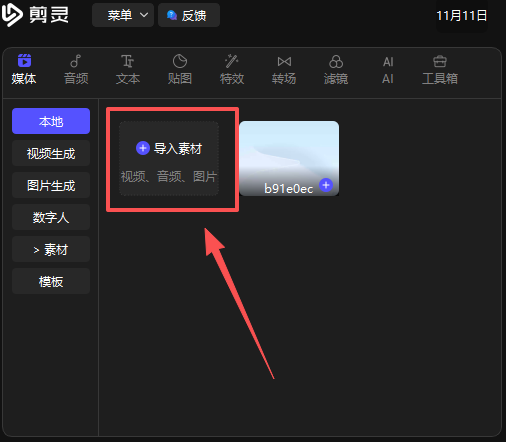Select the 本地 local category
This screenshot has width=506, height=442.
[x=51, y=121]
